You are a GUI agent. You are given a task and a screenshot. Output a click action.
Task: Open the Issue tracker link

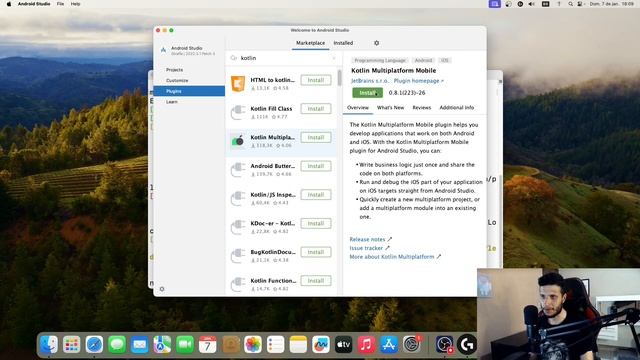[369, 248]
